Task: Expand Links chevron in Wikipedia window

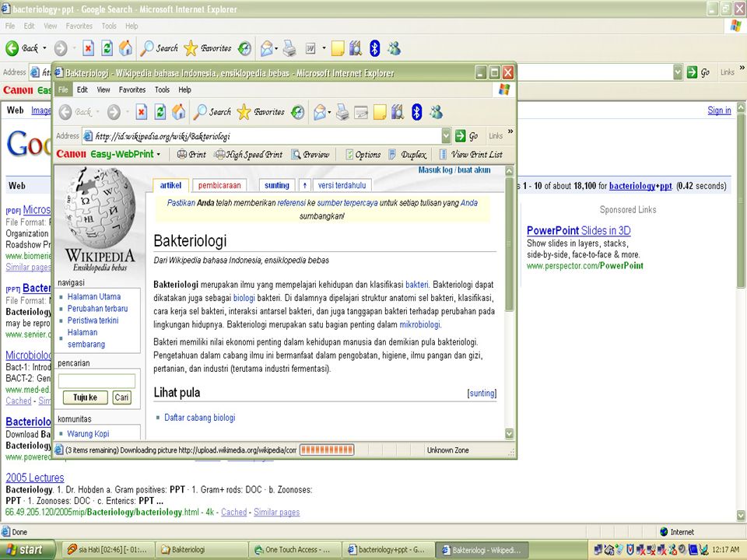Action: (x=510, y=131)
